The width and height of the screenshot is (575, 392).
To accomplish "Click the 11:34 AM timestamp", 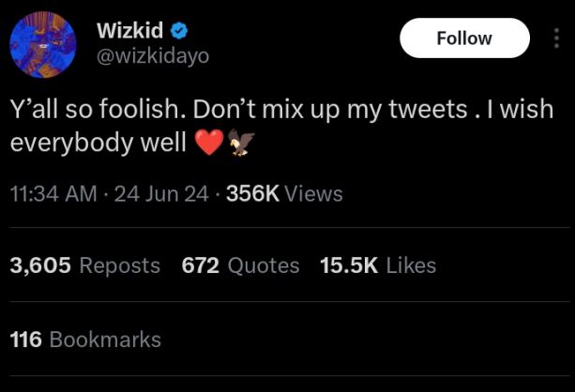I will (53, 194).
